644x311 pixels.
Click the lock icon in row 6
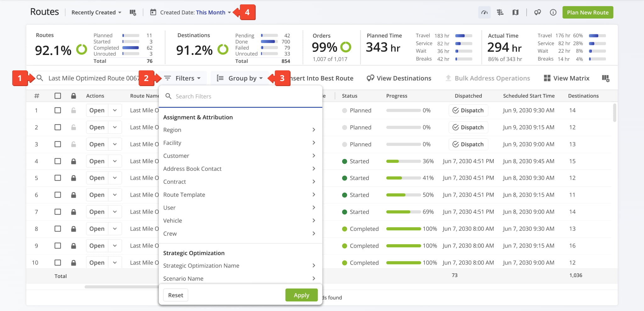click(x=73, y=195)
